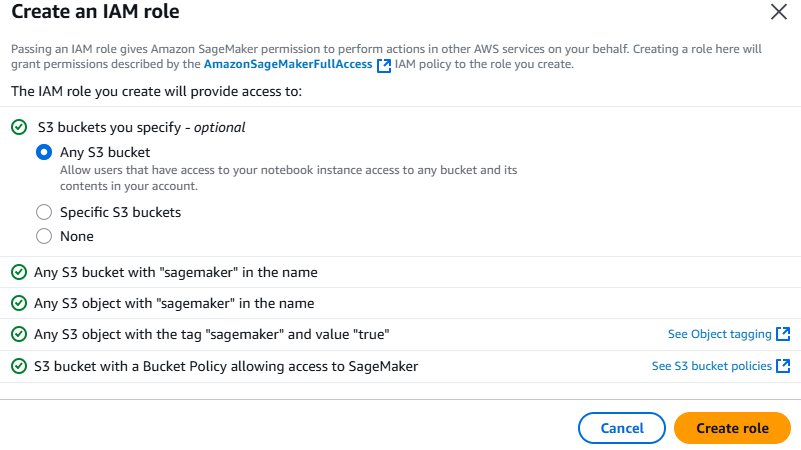The height and width of the screenshot is (450, 801).
Task: Click the "S3 bucket with a Bucket Policy" row text
Action: (226, 366)
